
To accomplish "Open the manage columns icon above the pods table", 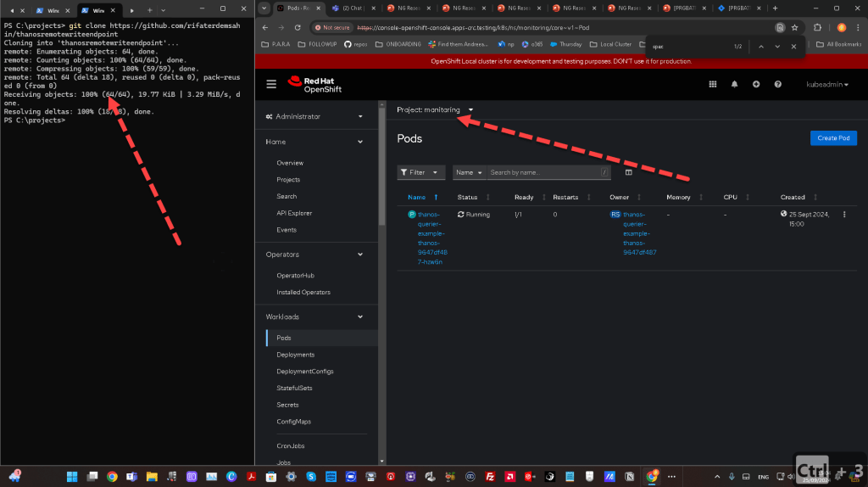I will pos(628,172).
